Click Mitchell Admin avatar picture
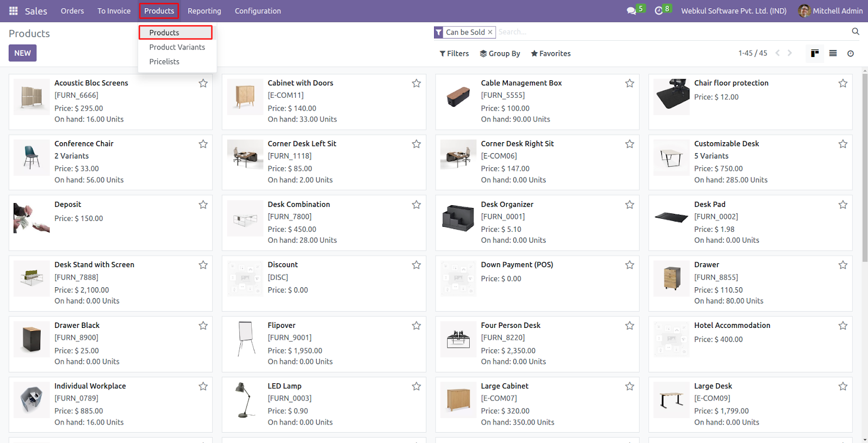 coord(805,11)
